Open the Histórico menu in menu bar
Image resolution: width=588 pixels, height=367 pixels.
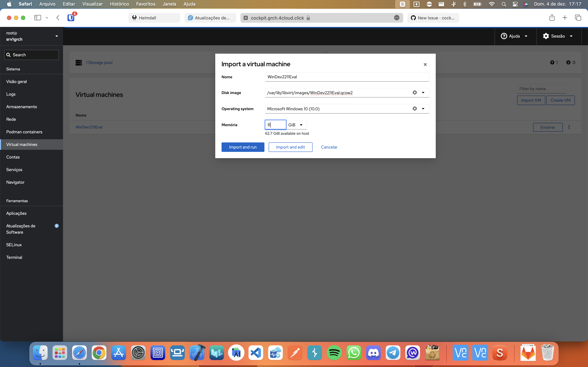tap(119, 4)
